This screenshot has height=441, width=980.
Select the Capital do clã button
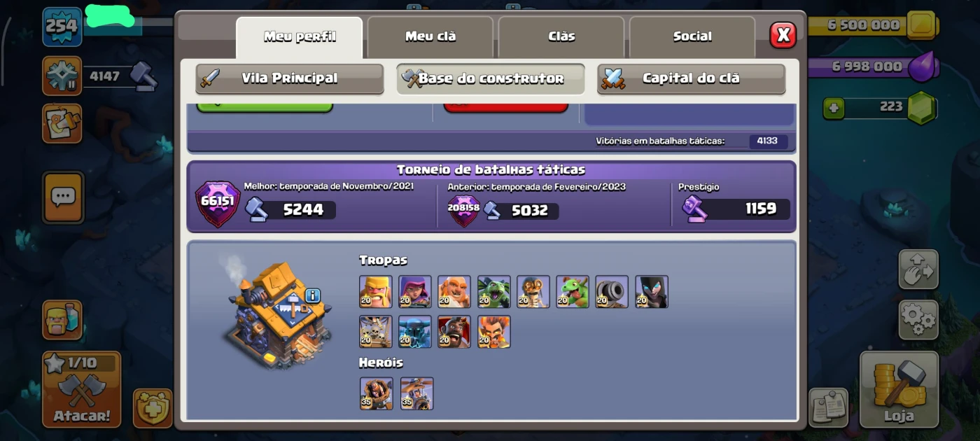[x=692, y=78]
